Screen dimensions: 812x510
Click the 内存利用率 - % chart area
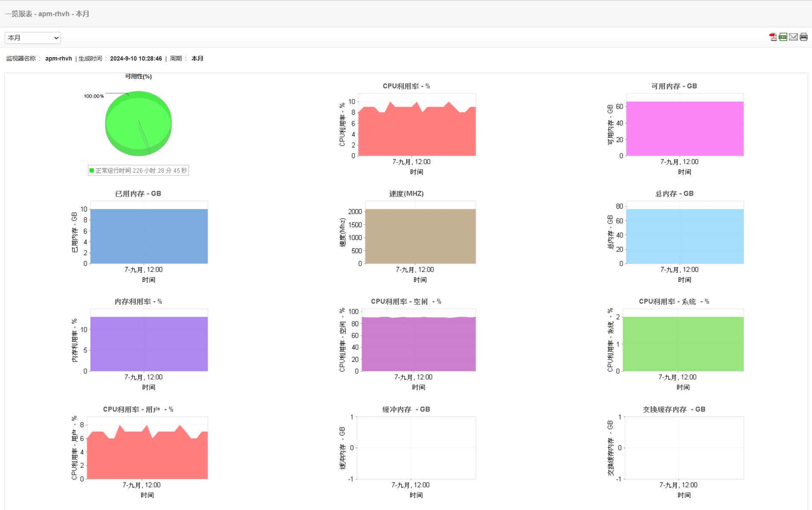[149, 340]
